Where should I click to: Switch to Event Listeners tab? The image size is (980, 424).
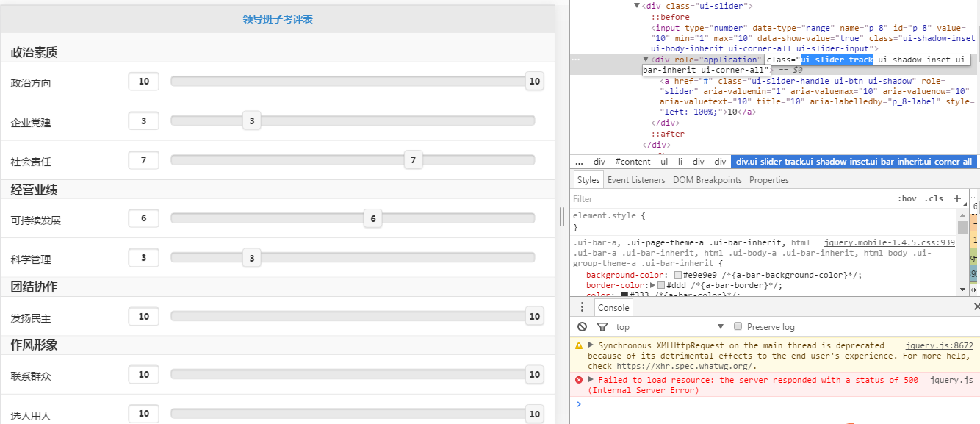[x=636, y=179]
